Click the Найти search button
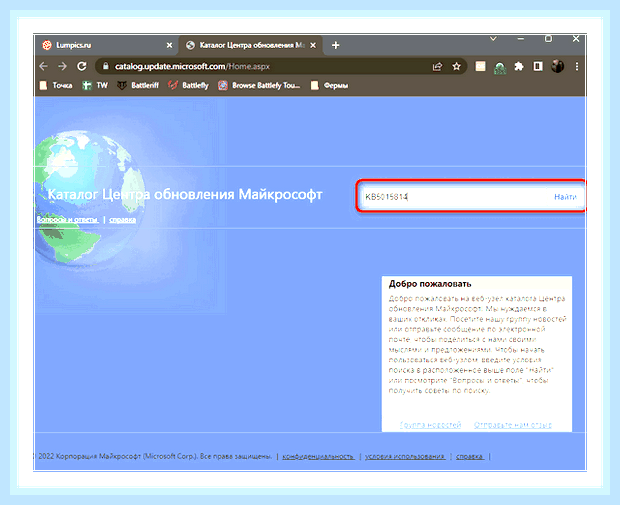Image resolution: width=620 pixels, height=505 pixels. (x=565, y=197)
